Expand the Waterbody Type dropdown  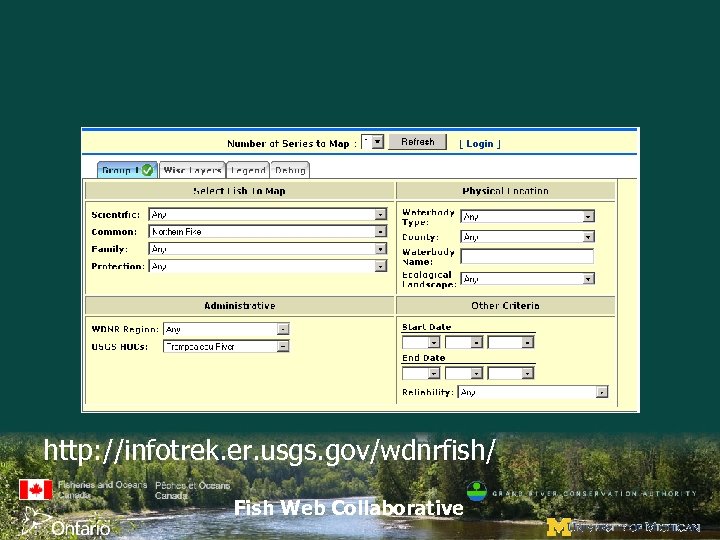point(528,216)
